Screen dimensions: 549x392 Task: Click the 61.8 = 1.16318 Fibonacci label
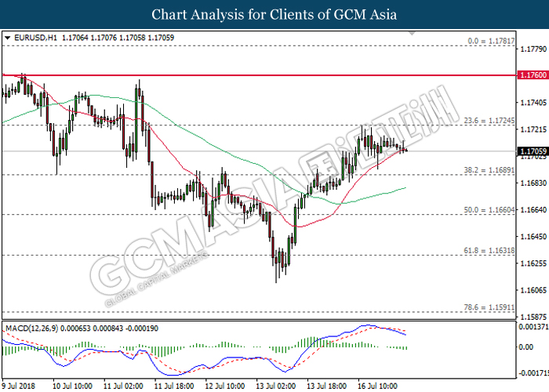click(489, 251)
